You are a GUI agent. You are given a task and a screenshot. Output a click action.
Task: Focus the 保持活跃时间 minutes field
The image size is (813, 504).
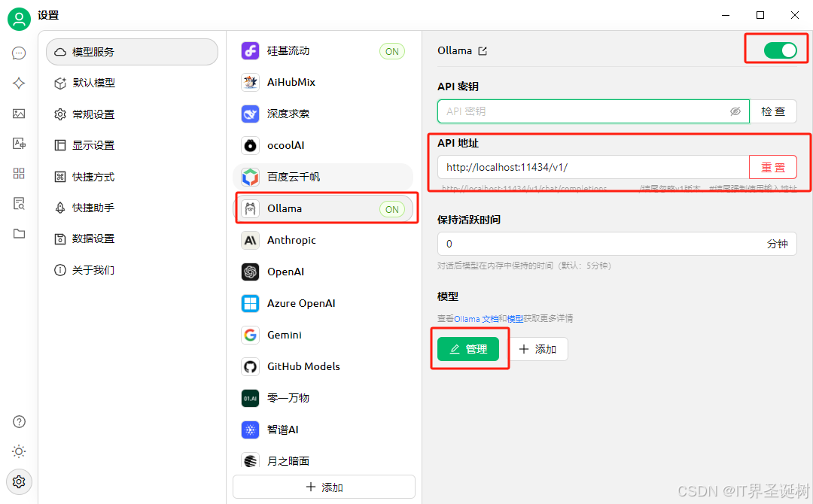point(617,244)
